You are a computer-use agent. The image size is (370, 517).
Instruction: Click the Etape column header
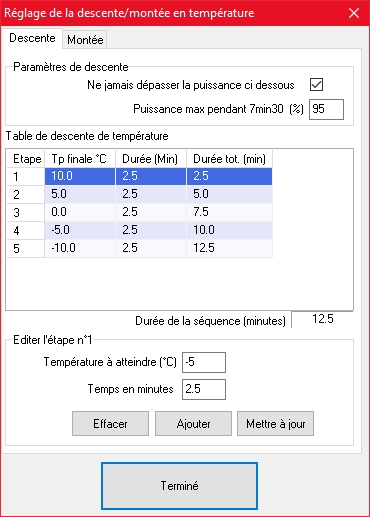[x=26, y=159]
